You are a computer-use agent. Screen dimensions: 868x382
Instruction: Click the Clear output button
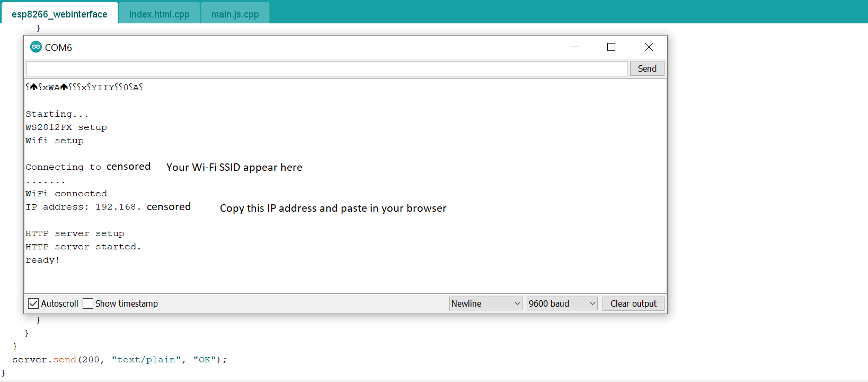[x=633, y=303]
